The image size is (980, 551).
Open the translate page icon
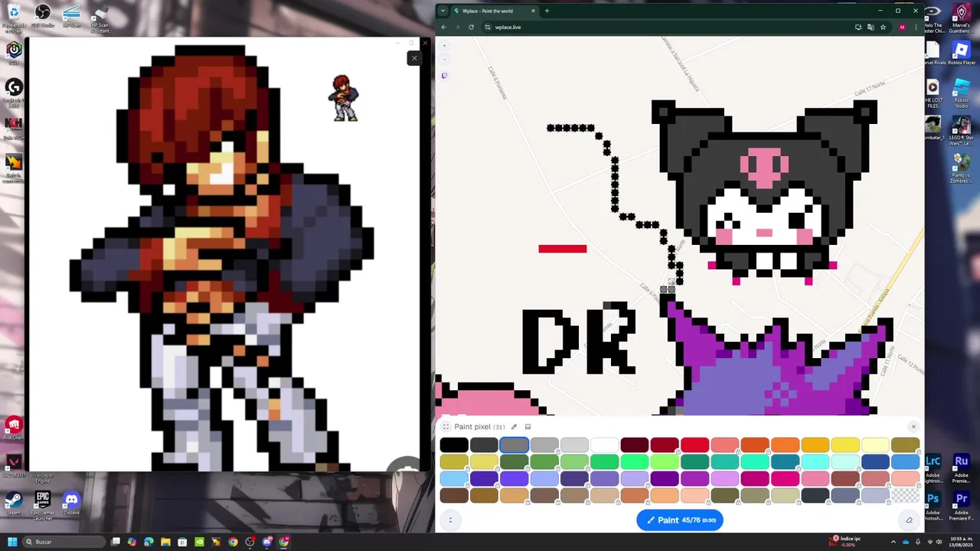pyautogui.click(x=871, y=27)
